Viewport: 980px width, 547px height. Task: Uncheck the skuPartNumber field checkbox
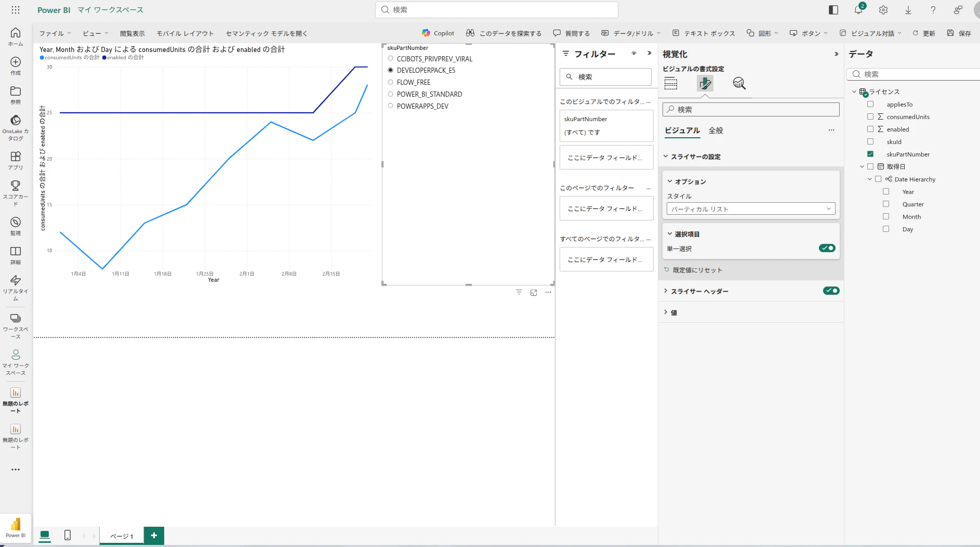(x=870, y=154)
